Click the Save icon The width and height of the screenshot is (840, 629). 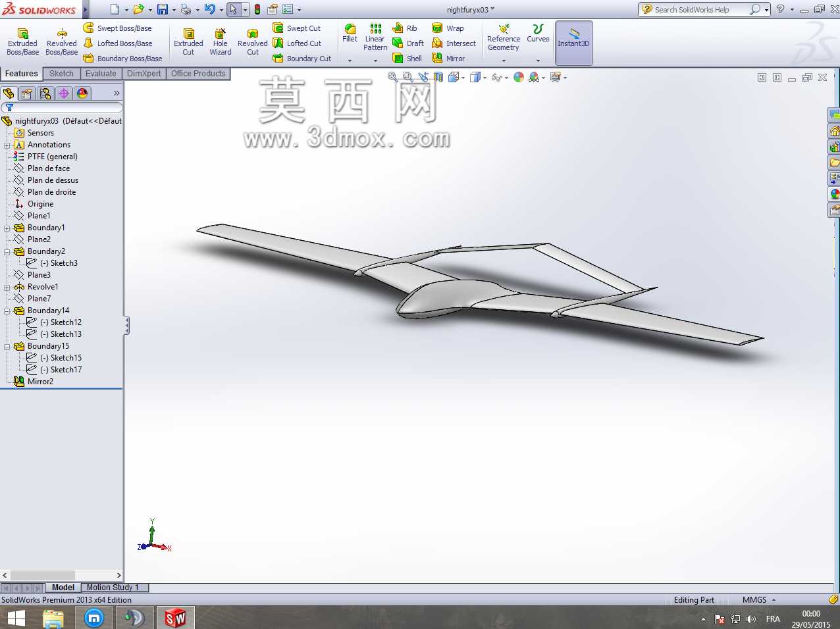point(163,9)
